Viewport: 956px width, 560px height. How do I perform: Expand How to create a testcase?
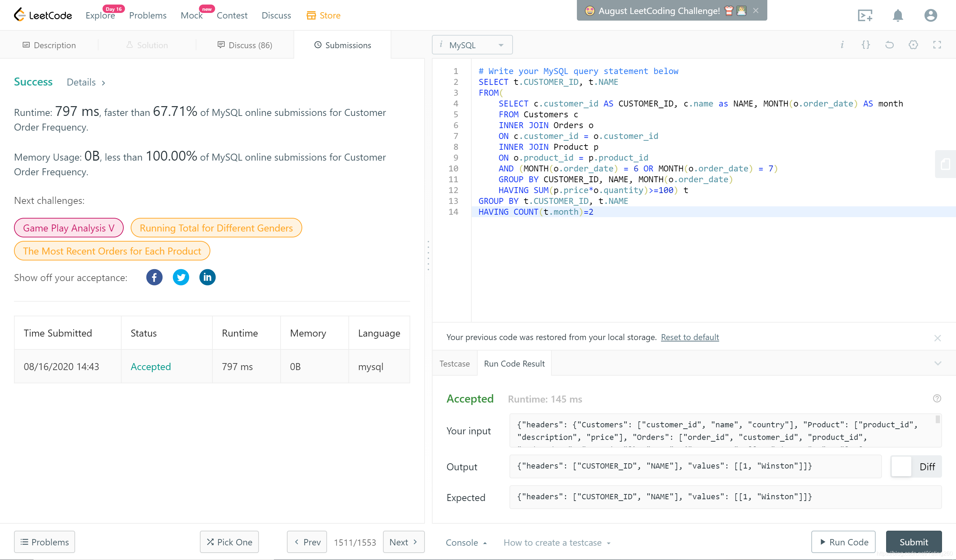[x=557, y=543]
